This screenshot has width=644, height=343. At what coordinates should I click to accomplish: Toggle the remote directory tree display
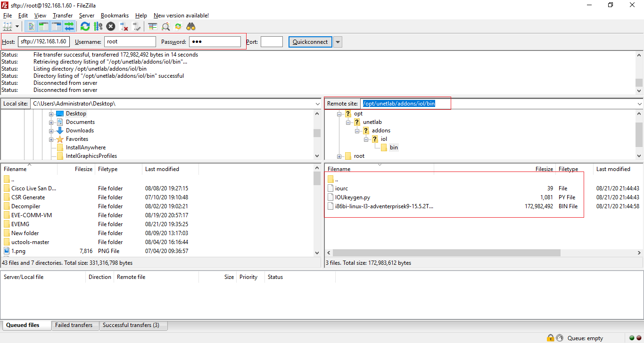[57, 26]
